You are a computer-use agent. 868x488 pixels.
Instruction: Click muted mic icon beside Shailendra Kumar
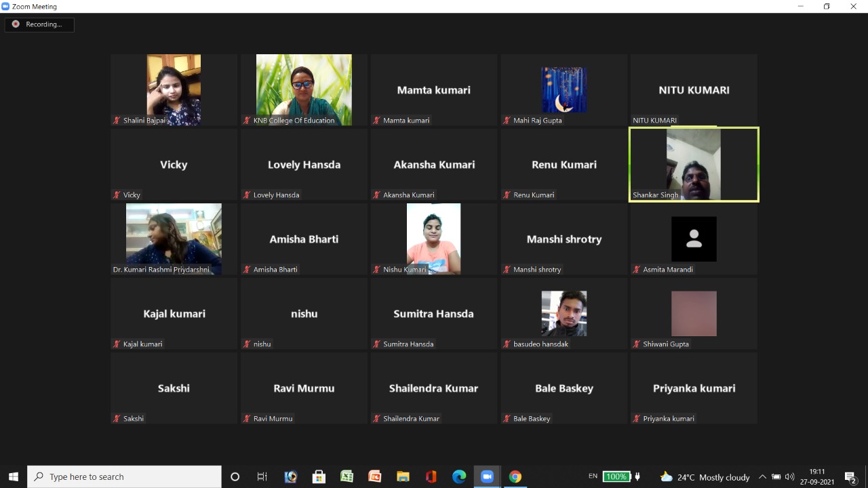(x=376, y=418)
